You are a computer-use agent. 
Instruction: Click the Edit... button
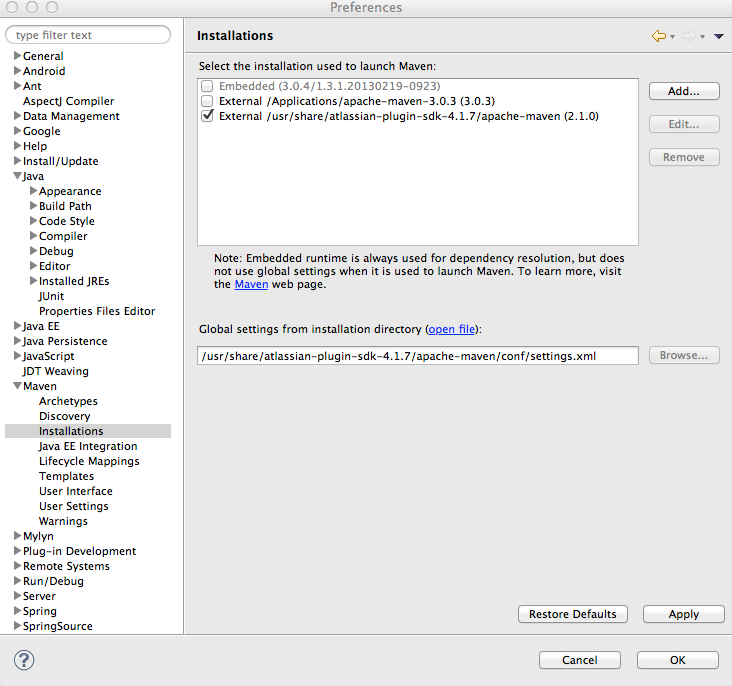point(684,124)
